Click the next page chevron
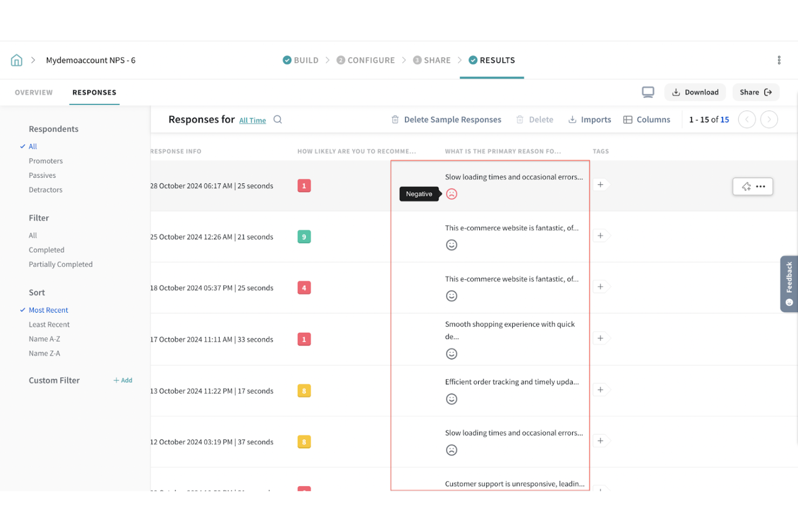This screenshot has width=798, height=532. click(x=769, y=119)
